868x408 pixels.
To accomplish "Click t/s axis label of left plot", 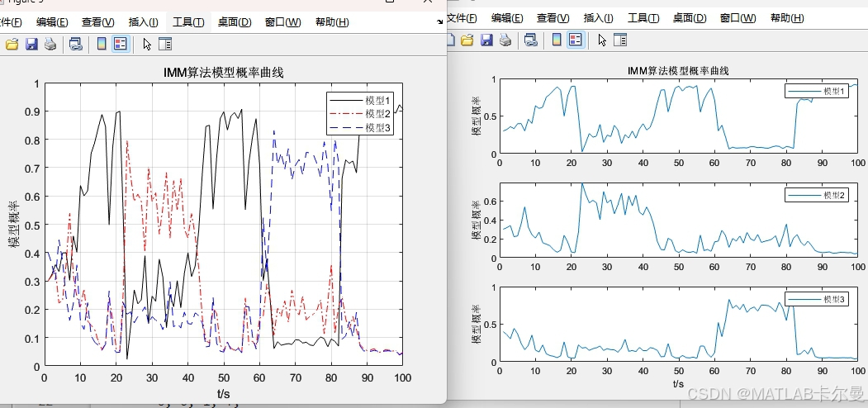I will [224, 393].
